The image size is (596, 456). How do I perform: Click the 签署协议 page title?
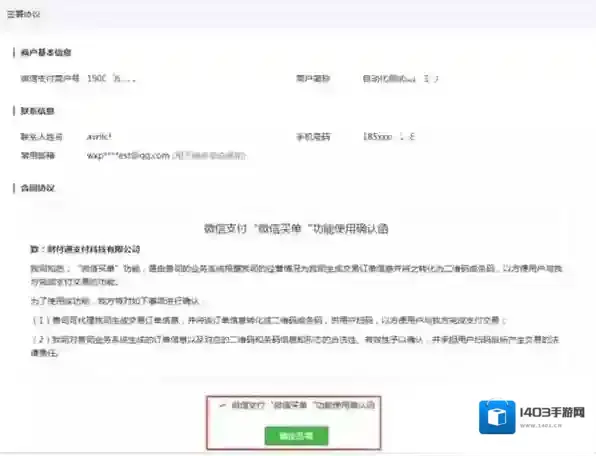24,14
